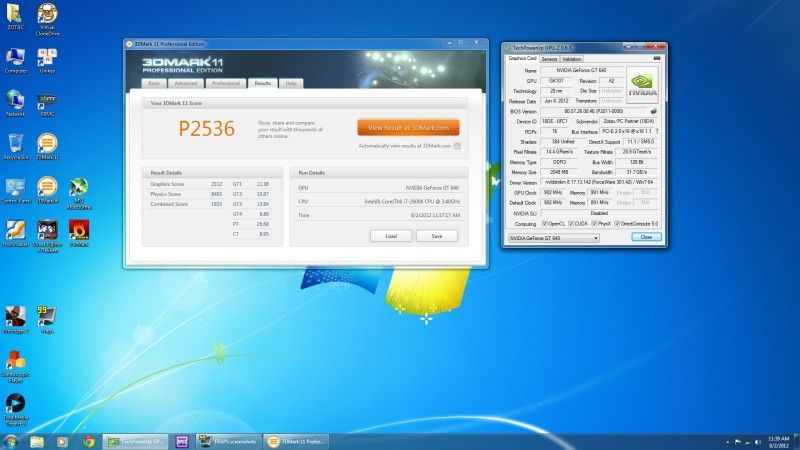Open the Control Panel desktop icon
The image size is (800, 450).
tap(15, 190)
